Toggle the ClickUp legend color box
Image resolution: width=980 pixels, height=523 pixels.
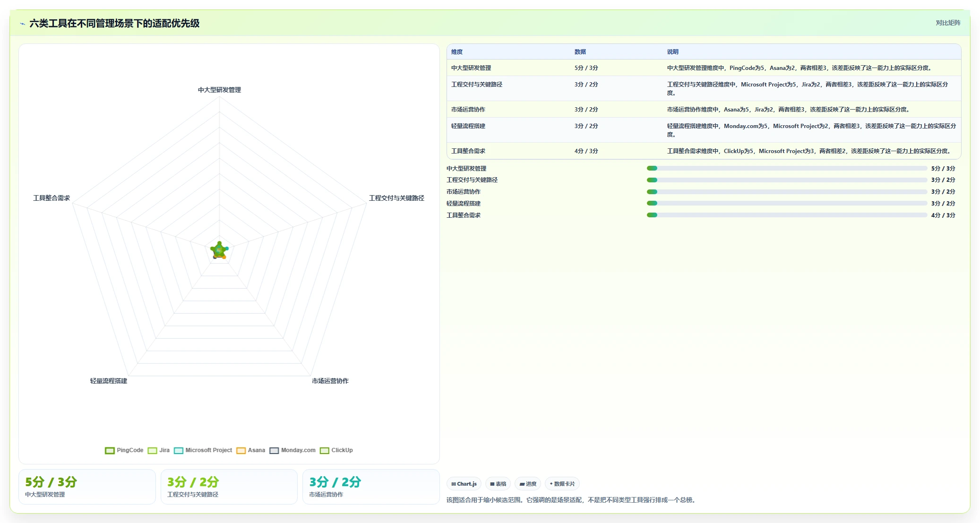tap(325, 450)
